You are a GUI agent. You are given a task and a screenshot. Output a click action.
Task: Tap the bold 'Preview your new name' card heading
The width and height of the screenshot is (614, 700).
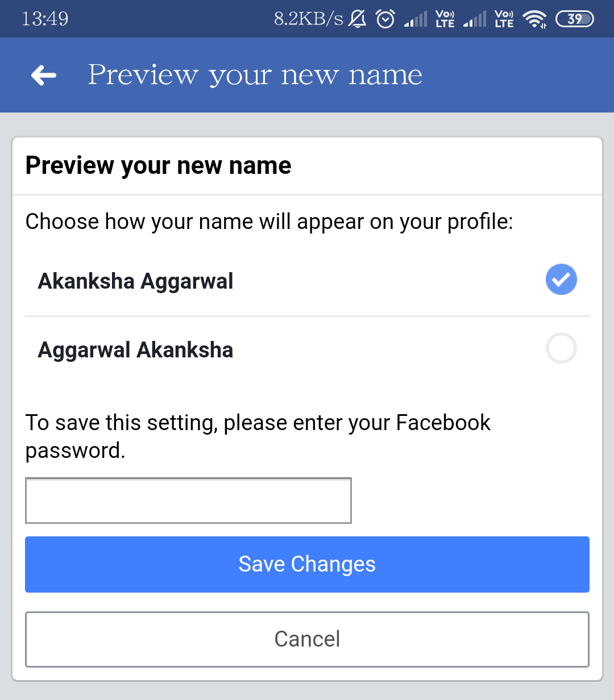[159, 165]
